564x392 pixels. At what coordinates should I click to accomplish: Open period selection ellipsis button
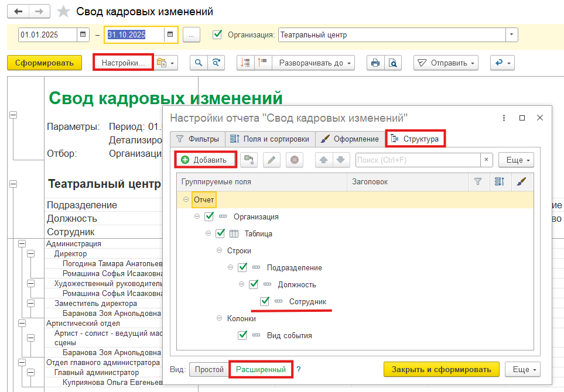(x=192, y=35)
